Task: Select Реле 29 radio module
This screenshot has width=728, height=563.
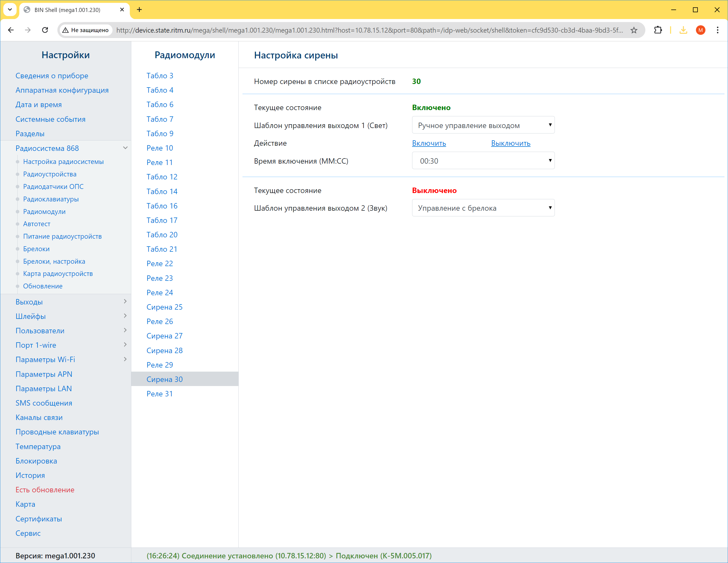Action: (160, 365)
